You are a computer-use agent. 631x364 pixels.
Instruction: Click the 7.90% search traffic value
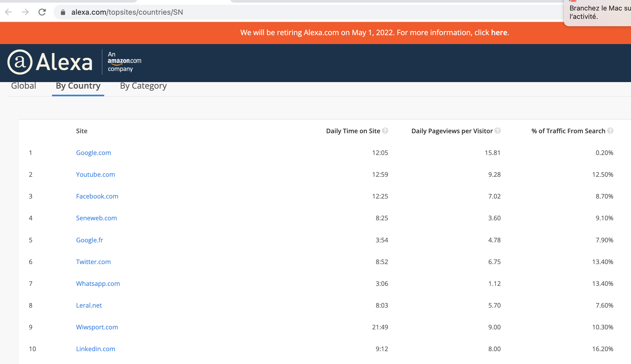click(604, 240)
